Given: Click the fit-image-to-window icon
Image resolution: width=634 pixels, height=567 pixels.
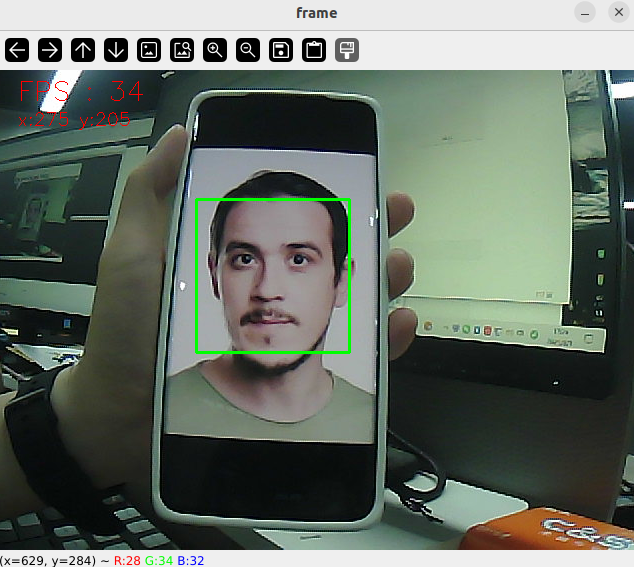Looking at the screenshot, I should 182,50.
